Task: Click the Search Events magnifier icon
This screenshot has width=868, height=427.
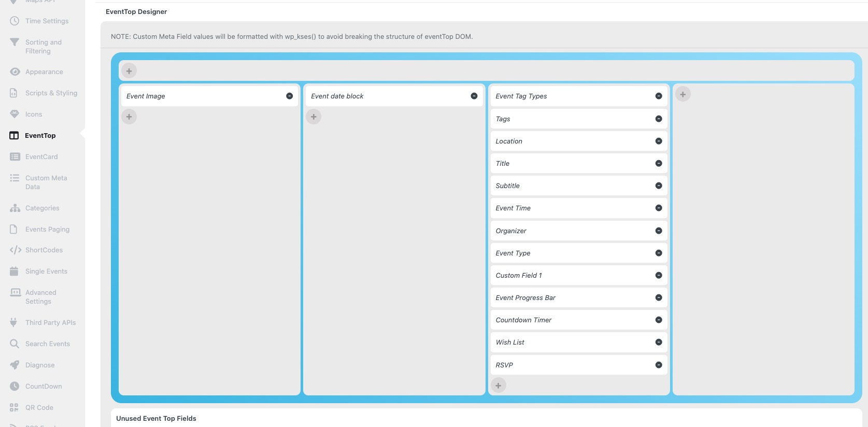Action: click(x=15, y=344)
